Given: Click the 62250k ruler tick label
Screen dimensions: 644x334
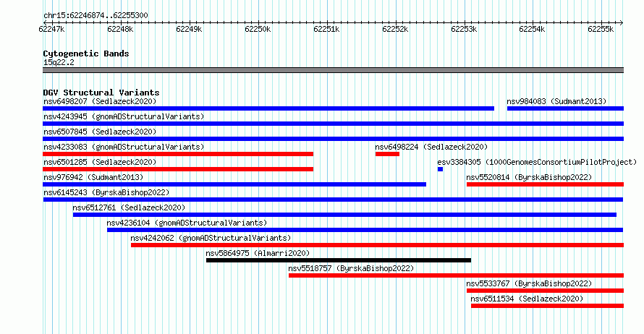Looking at the screenshot, I should click(x=258, y=29).
